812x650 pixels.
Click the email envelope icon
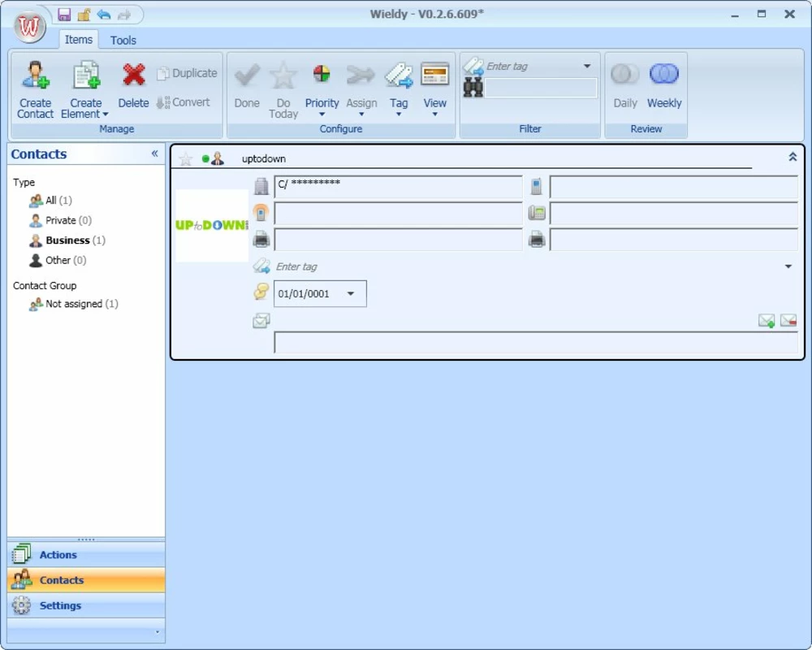pos(261,321)
